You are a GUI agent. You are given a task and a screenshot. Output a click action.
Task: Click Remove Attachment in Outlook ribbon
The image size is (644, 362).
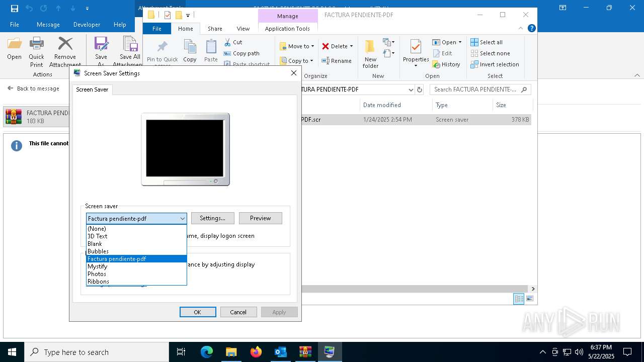[65, 52]
